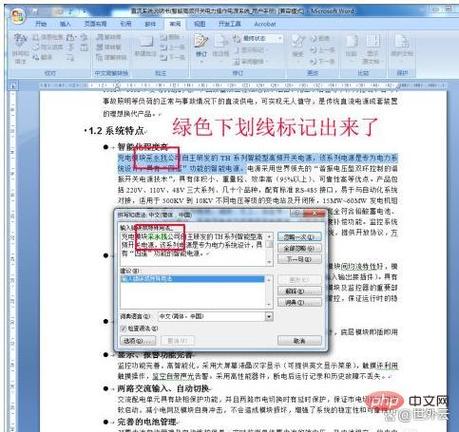The width and height of the screenshot is (459, 432).
Task: Select the highlighted suggestion 输入错误或特殊用法
Action: coord(192,279)
